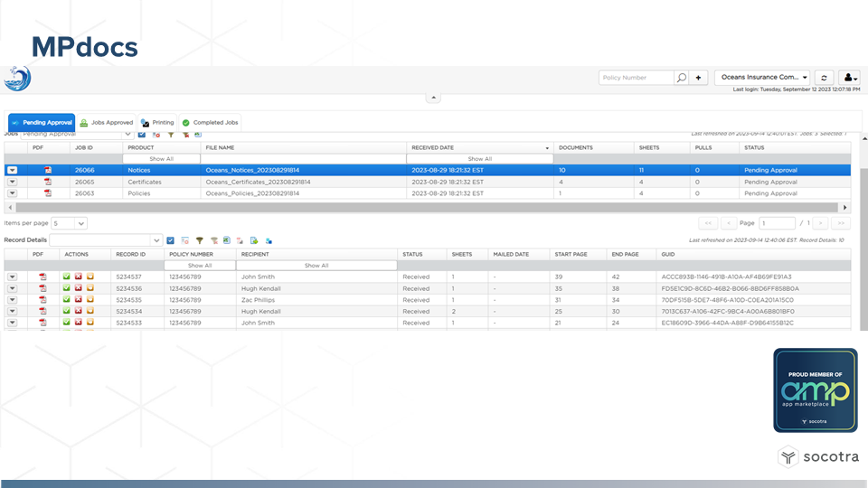
Task: Expand row for job 26063
Action: [x=12, y=193]
